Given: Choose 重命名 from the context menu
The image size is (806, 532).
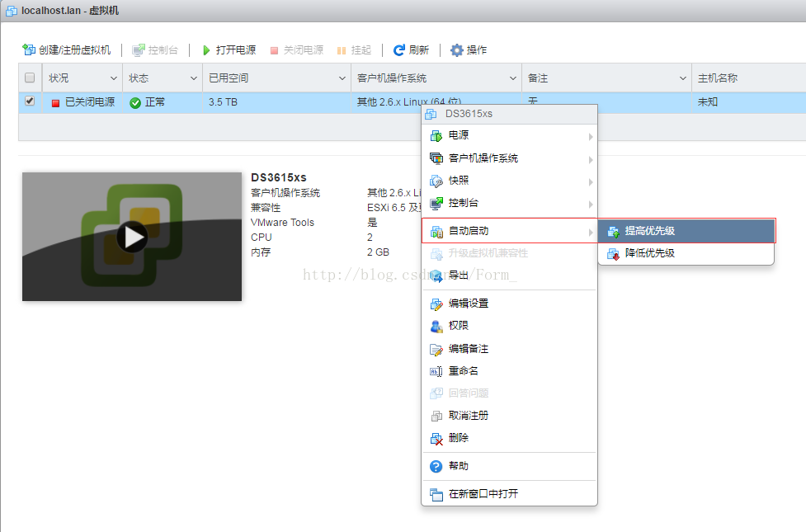Looking at the screenshot, I should point(464,371).
